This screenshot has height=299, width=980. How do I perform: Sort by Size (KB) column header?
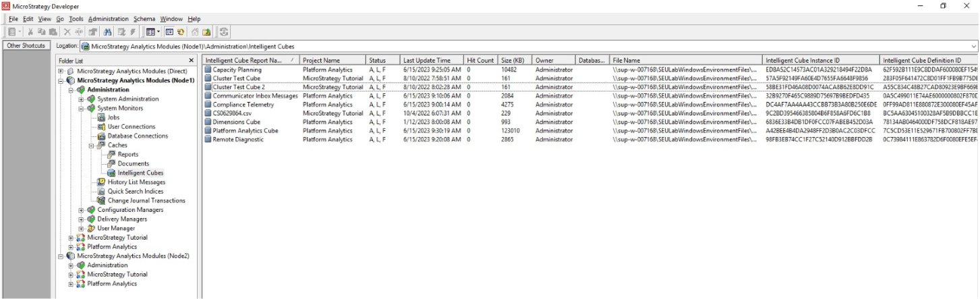[x=515, y=60]
